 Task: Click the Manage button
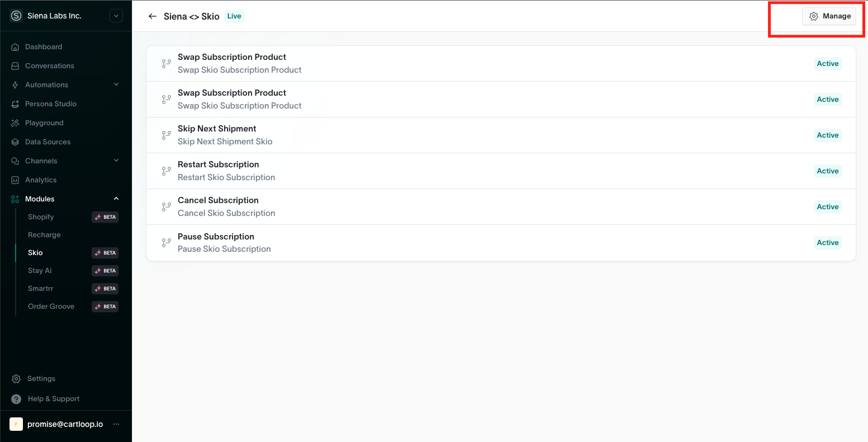click(829, 16)
